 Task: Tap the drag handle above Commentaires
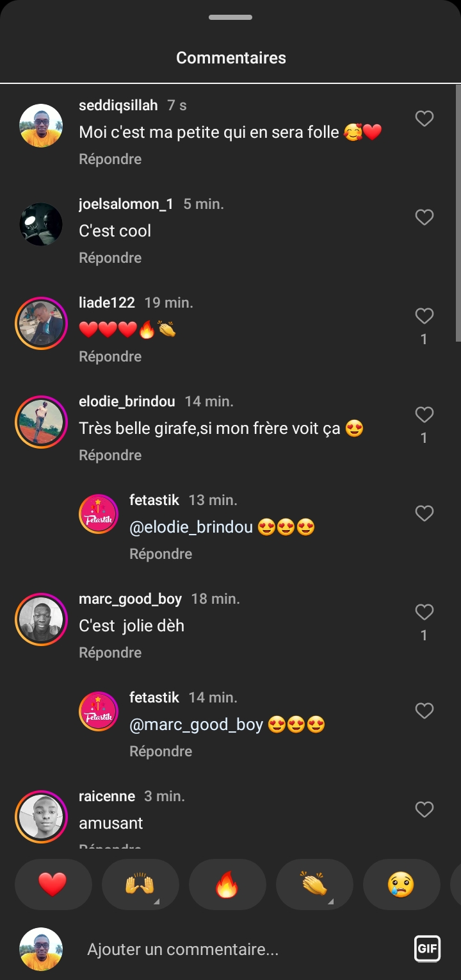pyautogui.click(x=230, y=17)
